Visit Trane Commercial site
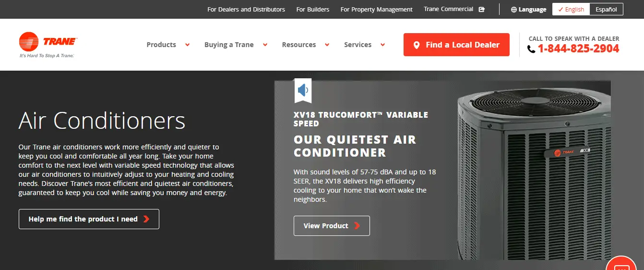The height and width of the screenshot is (270, 644). (x=449, y=9)
